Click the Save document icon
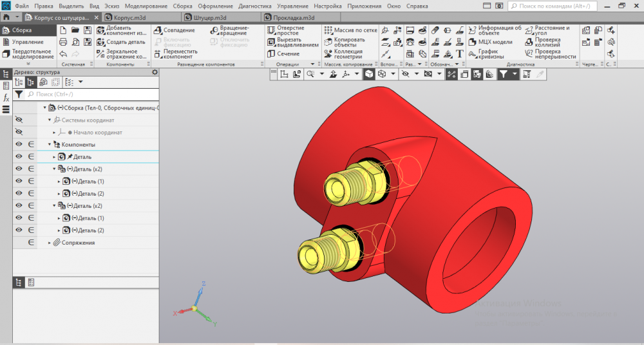 coord(88,30)
